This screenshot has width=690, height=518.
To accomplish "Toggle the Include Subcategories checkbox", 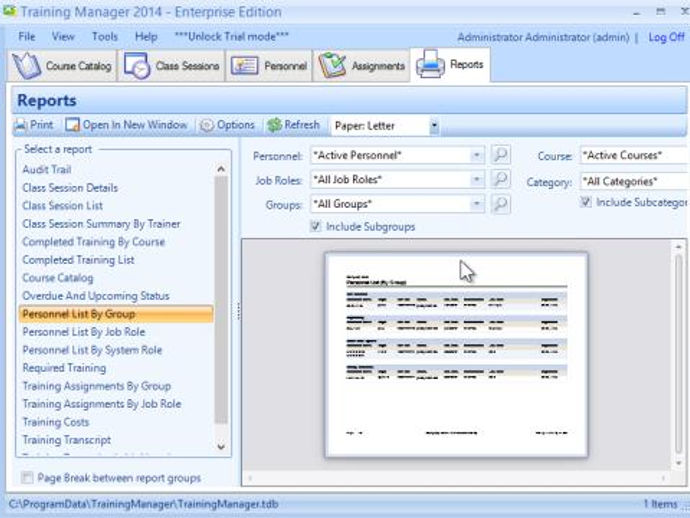I will point(585,202).
